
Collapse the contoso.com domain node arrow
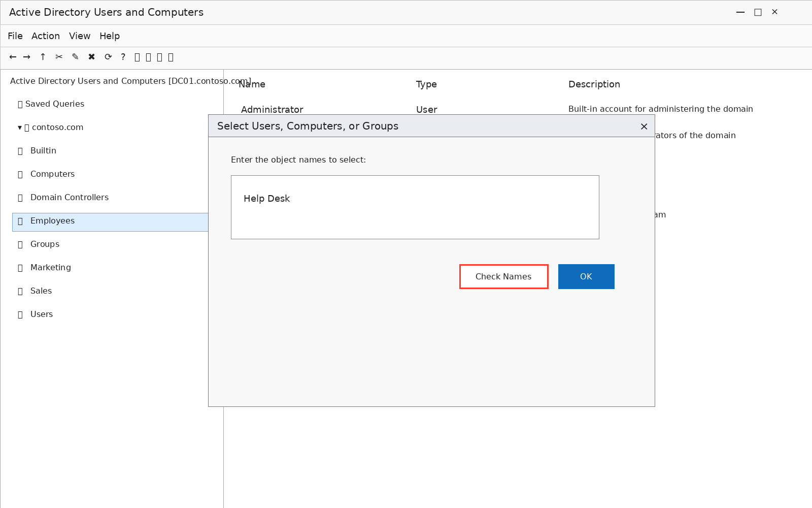(20, 128)
